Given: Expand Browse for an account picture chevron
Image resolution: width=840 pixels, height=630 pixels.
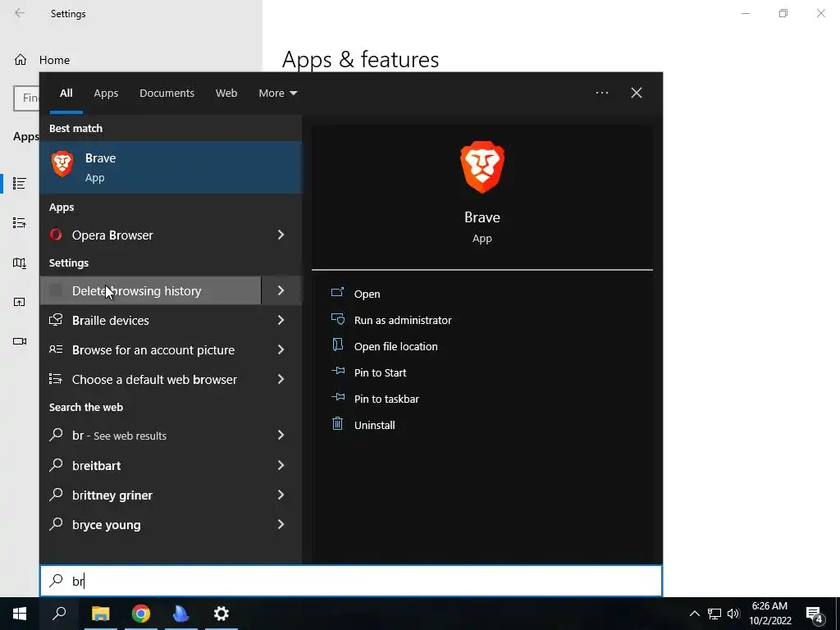Looking at the screenshot, I should pos(281,349).
